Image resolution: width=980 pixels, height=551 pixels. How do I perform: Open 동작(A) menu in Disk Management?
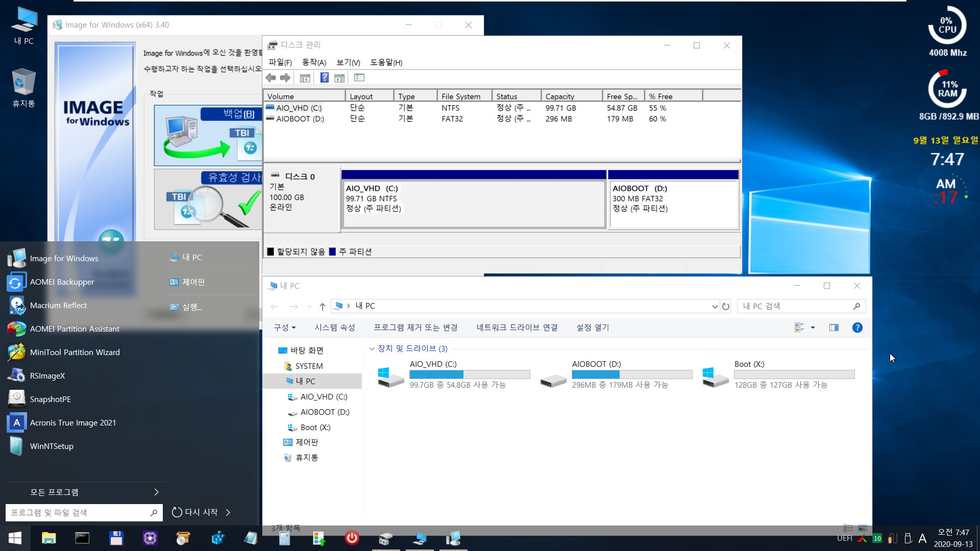click(314, 62)
